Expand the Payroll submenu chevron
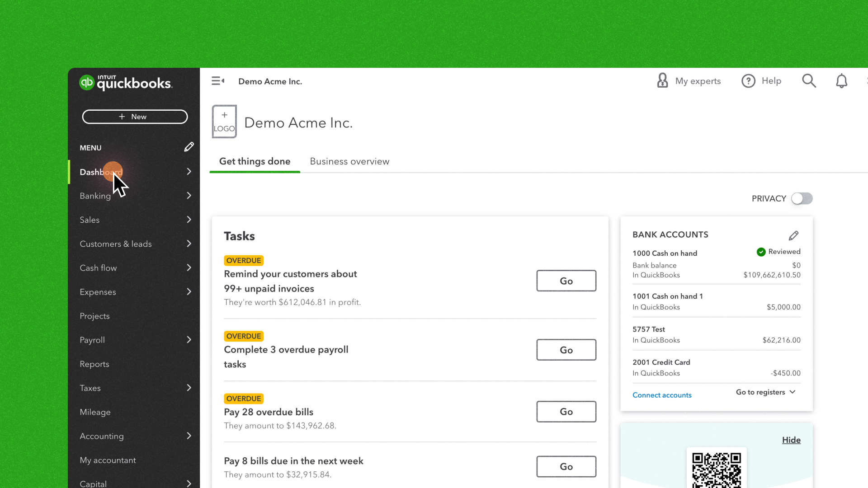Screen dimensions: 868x488 pos(189,340)
